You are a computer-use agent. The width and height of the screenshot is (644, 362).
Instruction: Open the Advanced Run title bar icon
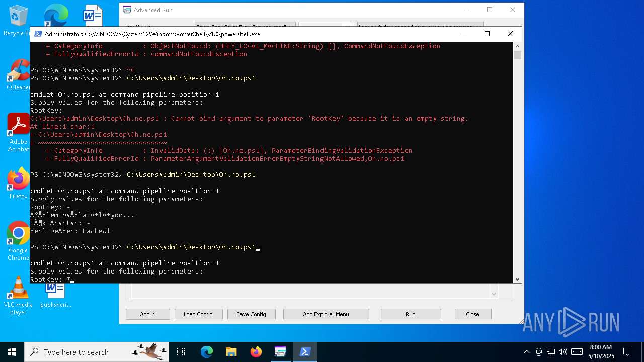[127, 10]
